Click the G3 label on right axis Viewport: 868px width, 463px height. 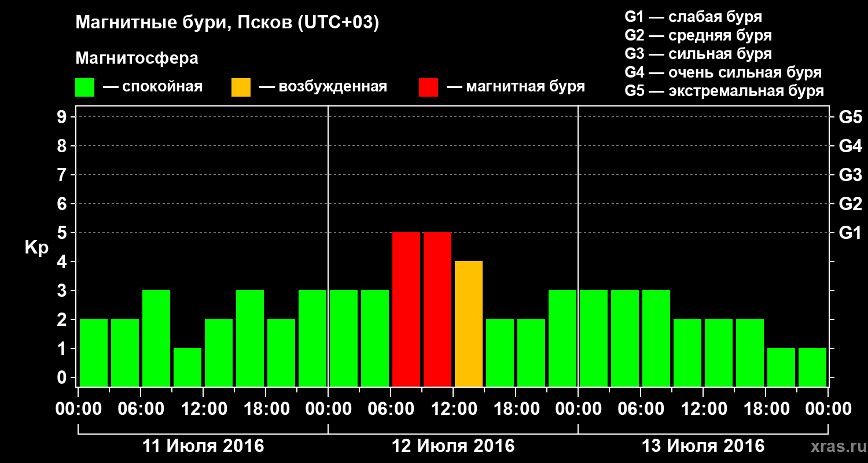pyautogui.click(x=850, y=175)
